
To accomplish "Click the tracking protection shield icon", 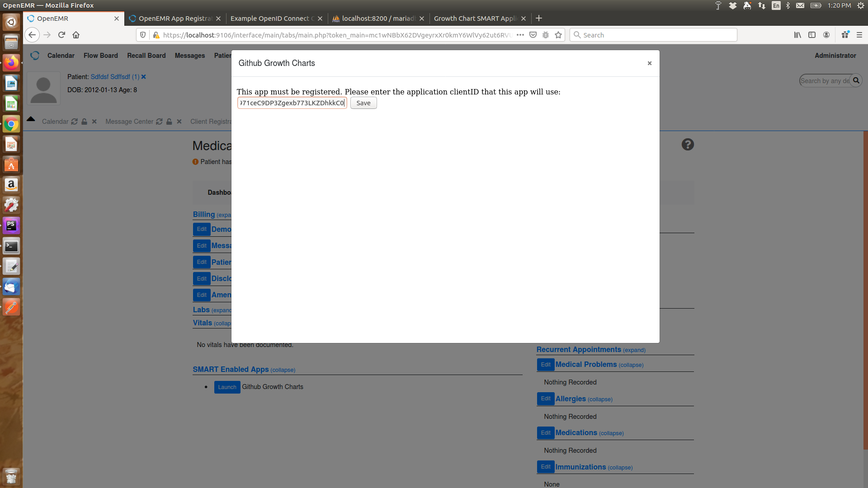I will click(143, 35).
